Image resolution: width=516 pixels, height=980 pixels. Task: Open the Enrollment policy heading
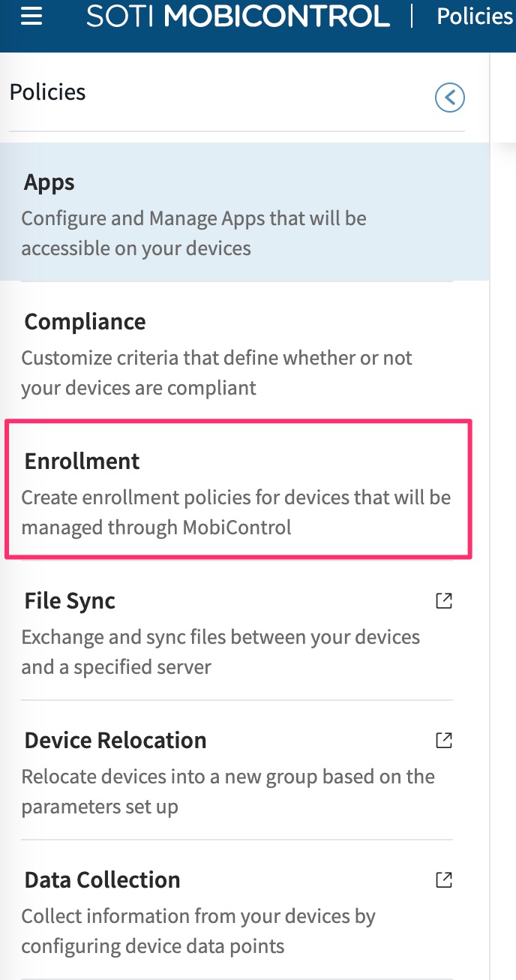click(82, 461)
